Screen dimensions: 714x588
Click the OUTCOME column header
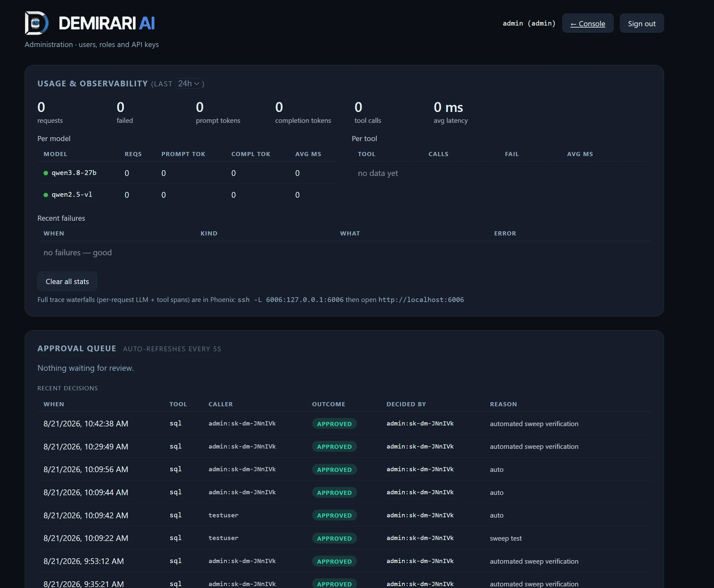click(x=329, y=404)
